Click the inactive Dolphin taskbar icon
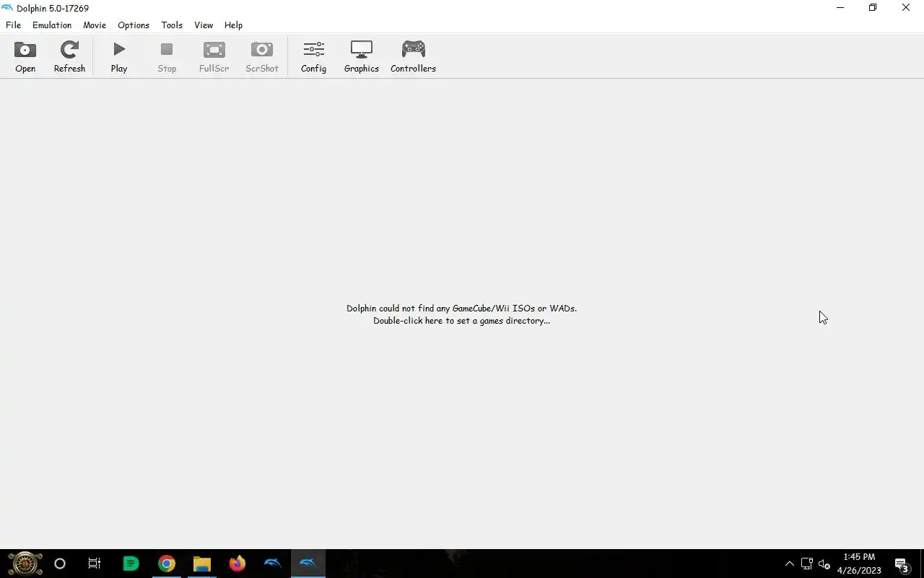This screenshot has height=578, width=924. [272, 564]
